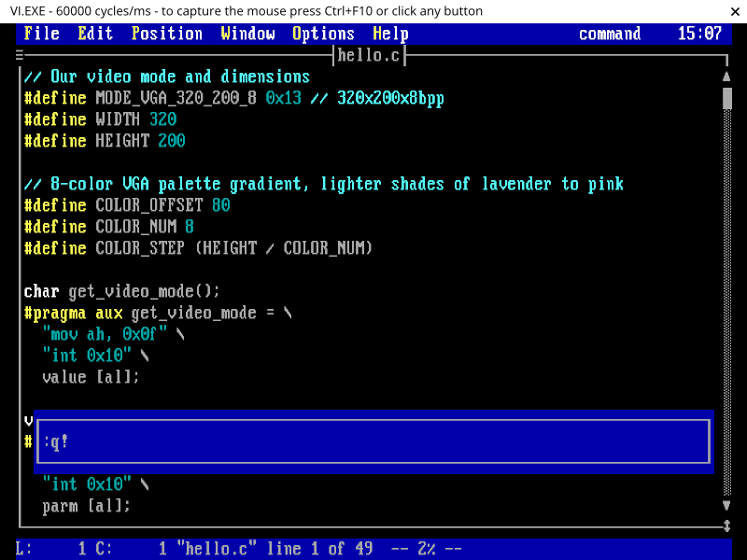Open the Window menu
Screen dimensions: 747x560
click(247, 34)
